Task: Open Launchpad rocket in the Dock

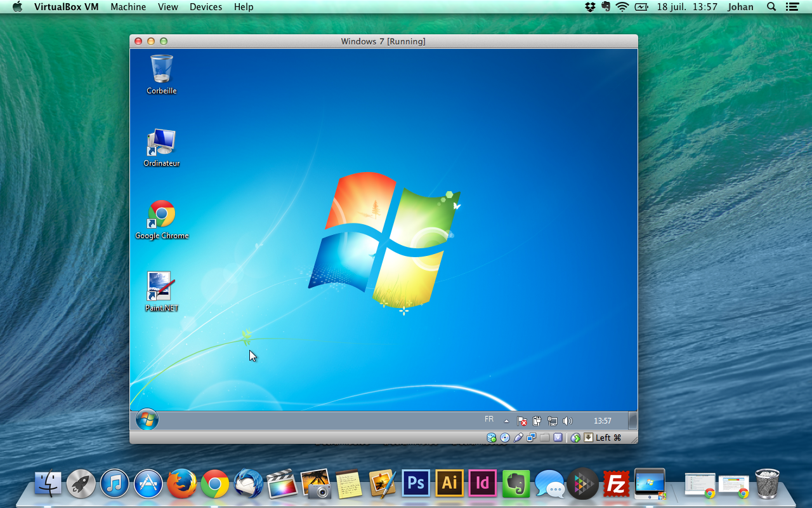Action: (x=81, y=485)
